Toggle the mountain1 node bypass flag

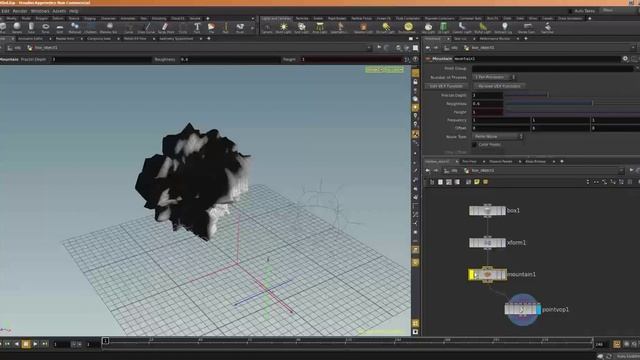tap(472, 275)
